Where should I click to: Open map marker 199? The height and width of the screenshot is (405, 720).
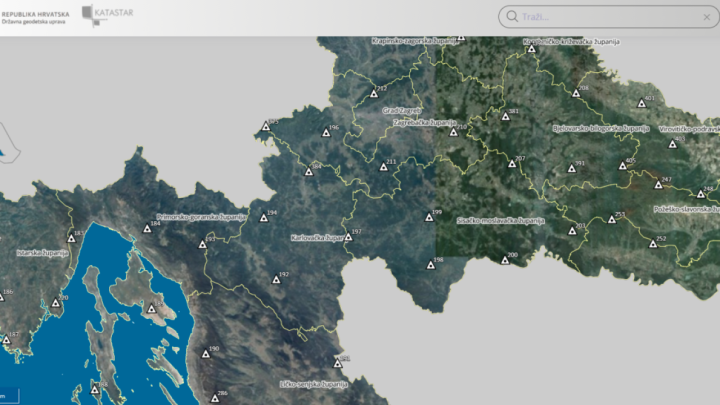point(427,218)
